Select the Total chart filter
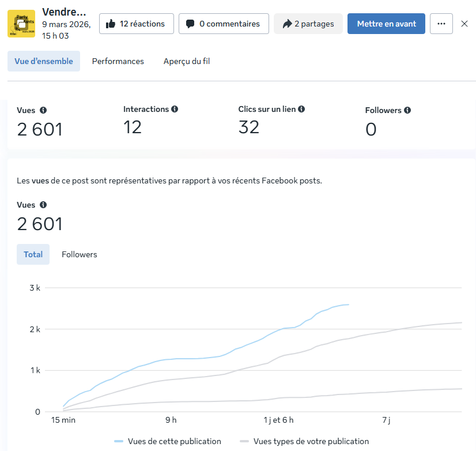 coord(33,254)
